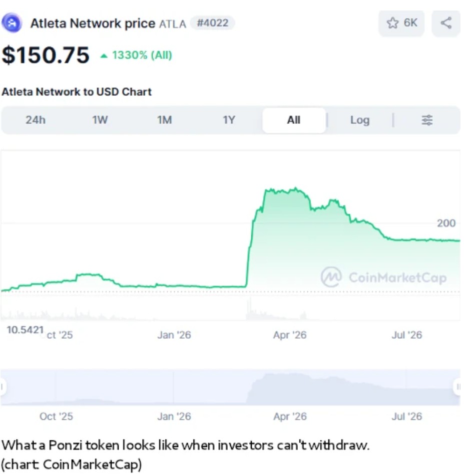Toggle Log scale on the chart
The height and width of the screenshot is (476, 464).
(x=360, y=120)
